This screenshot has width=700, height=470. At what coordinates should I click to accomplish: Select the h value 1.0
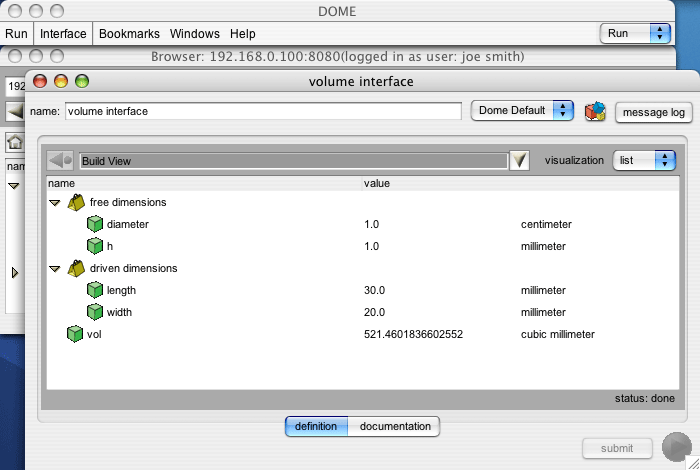coord(371,246)
